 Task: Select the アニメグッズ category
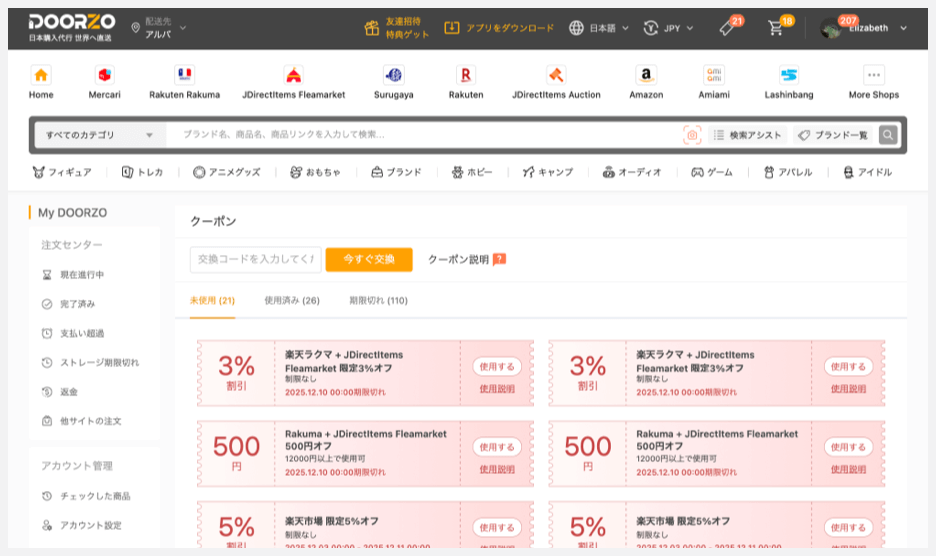point(227,172)
